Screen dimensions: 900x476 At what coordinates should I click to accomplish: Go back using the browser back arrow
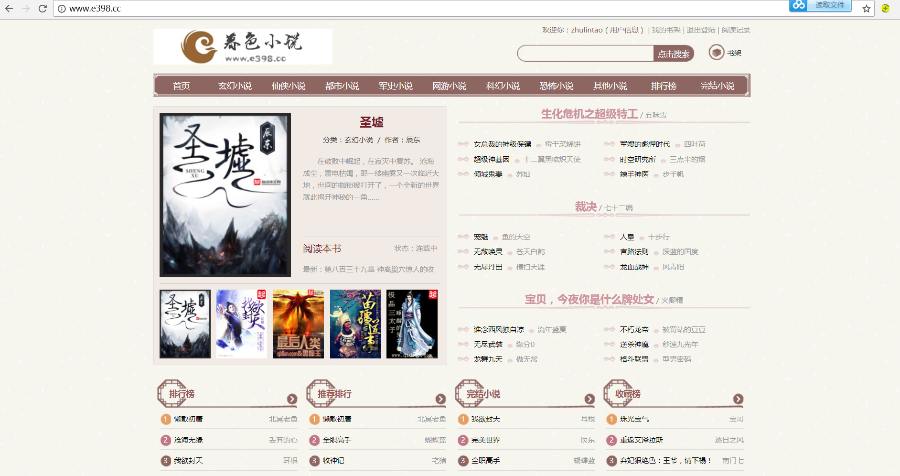(x=9, y=9)
